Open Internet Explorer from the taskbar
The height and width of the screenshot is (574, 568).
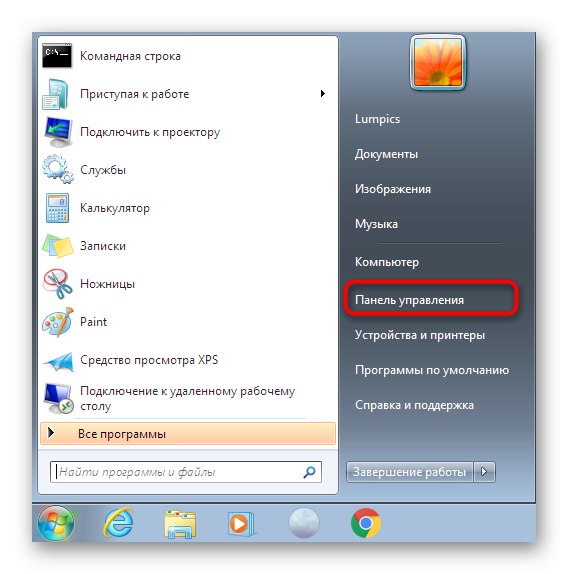coord(118,522)
